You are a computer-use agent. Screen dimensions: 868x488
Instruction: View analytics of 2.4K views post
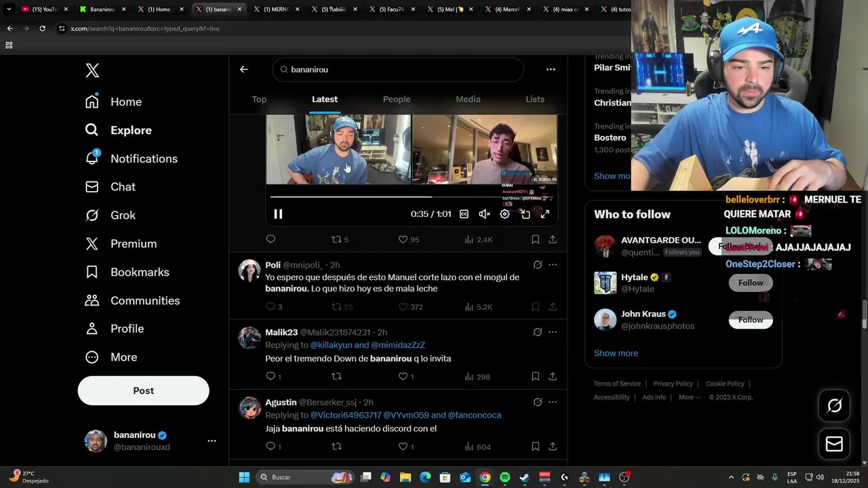[x=479, y=239]
